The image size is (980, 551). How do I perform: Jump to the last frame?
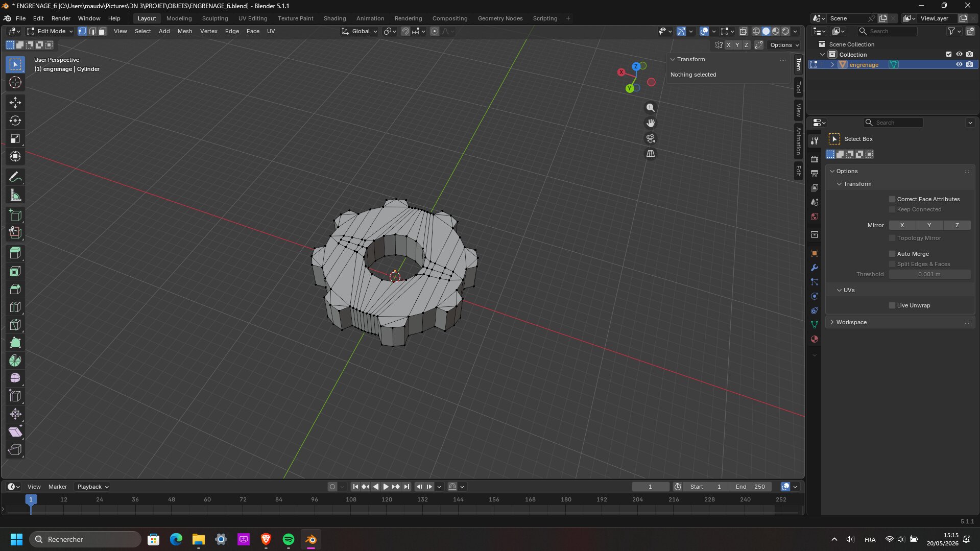407,487
